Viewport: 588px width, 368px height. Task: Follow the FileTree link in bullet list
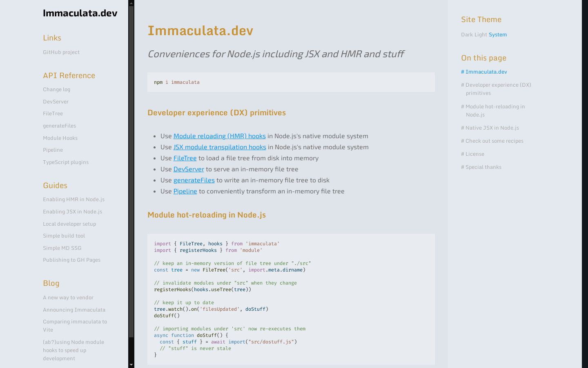tap(185, 158)
